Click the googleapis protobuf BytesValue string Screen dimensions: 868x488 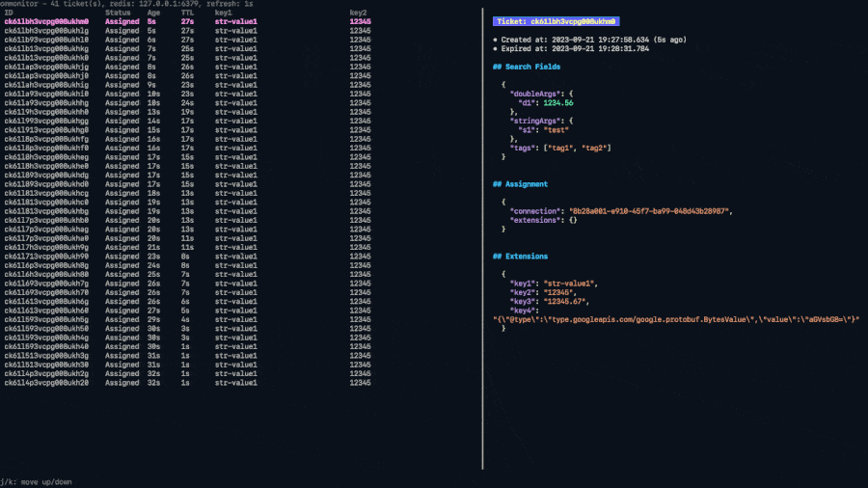[x=676, y=320]
